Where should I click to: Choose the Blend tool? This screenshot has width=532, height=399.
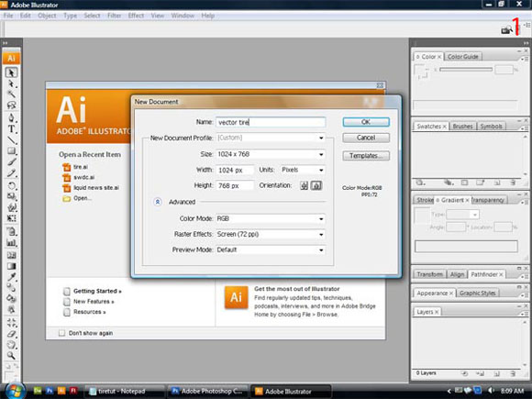11,288
